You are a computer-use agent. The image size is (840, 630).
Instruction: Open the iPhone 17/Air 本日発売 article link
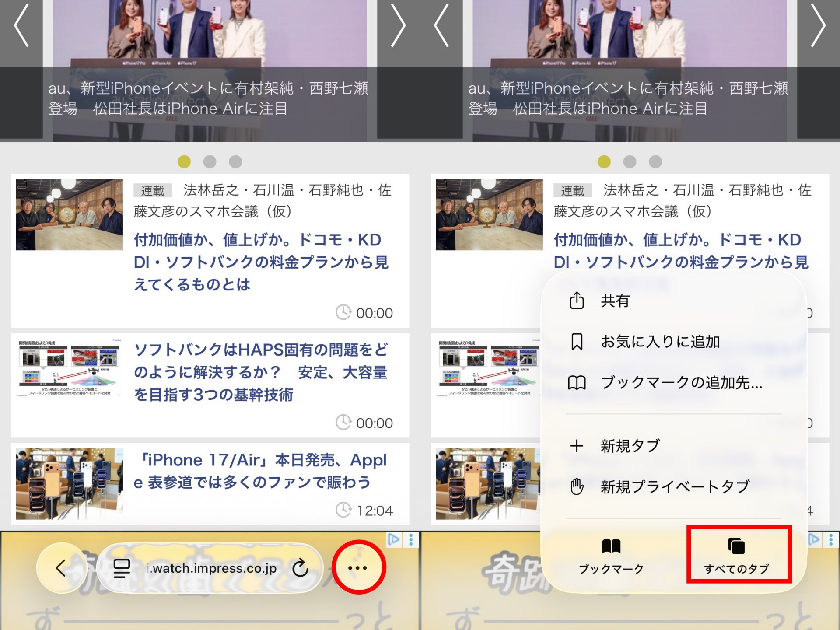262,470
